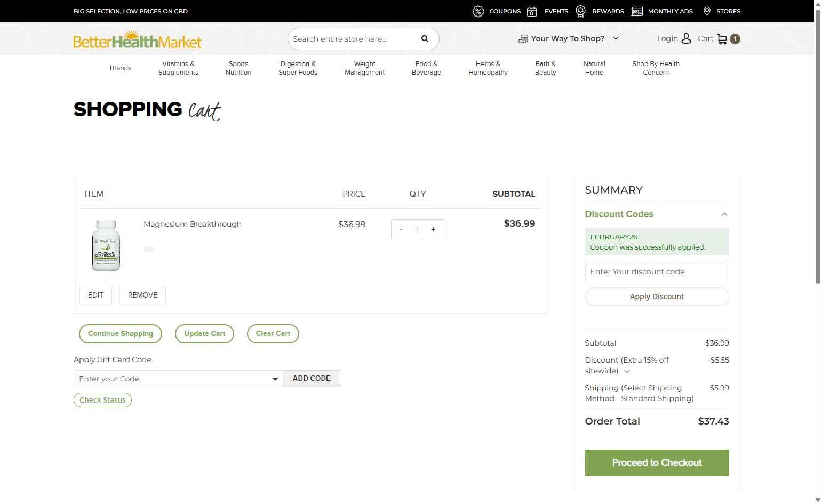The width and height of the screenshot is (822, 504).
Task: Click the MONTHLY ADS link text
Action: pyautogui.click(x=670, y=11)
